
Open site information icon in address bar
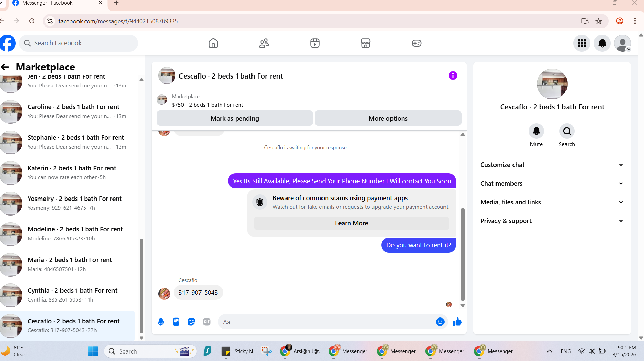pos(50,21)
